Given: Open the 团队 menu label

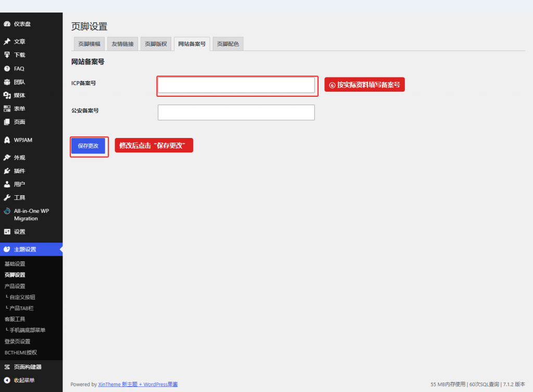Looking at the screenshot, I should click(x=19, y=82).
